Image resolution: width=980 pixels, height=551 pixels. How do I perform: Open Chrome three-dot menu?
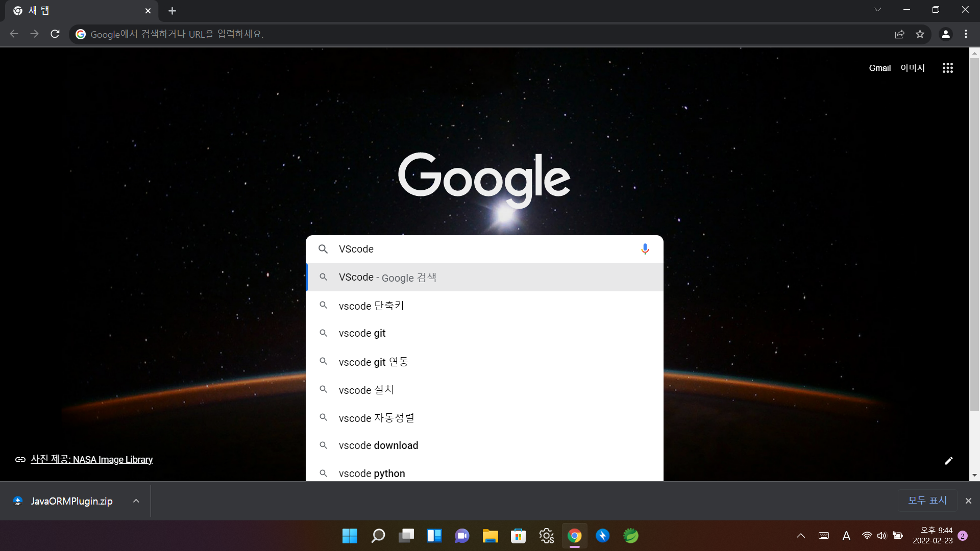(x=966, y=34)
